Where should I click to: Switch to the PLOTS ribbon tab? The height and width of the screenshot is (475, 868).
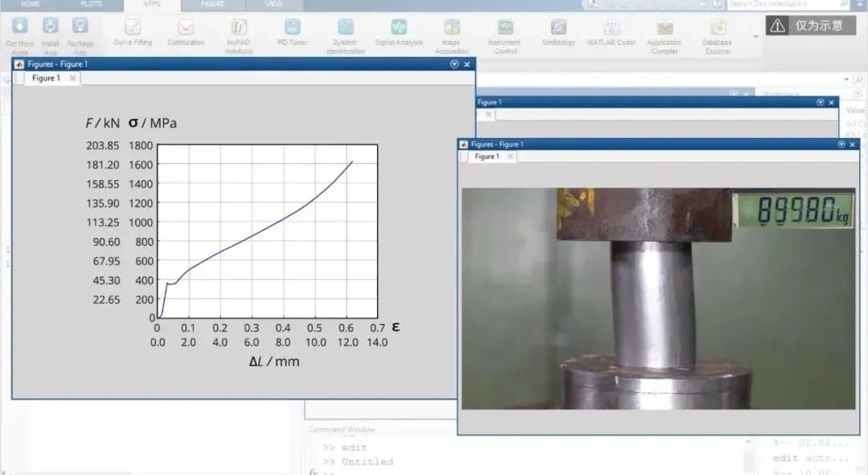point(92,5)
